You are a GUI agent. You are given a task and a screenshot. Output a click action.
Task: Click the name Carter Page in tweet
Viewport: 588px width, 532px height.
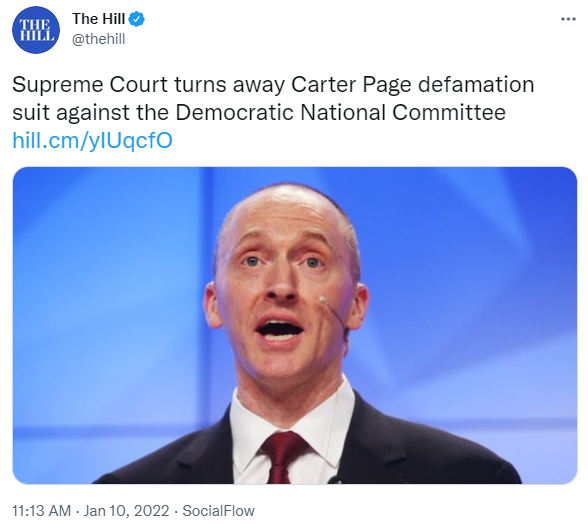tap(351, 85)
